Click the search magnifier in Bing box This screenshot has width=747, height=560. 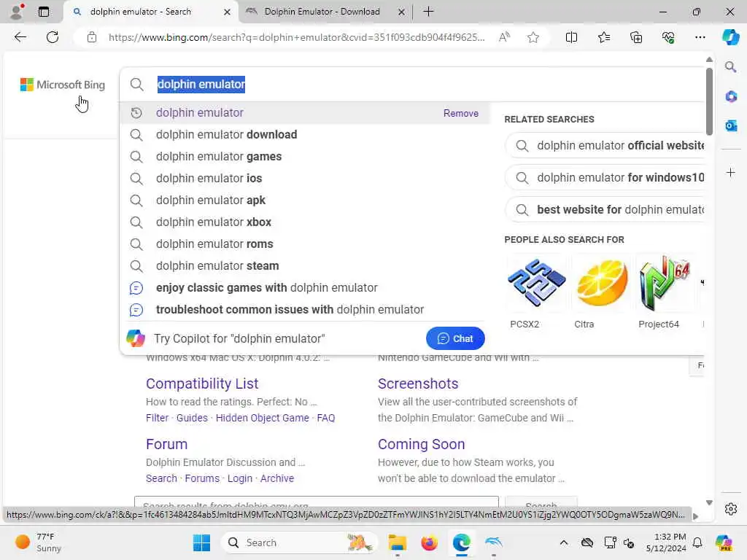point(136,85)
